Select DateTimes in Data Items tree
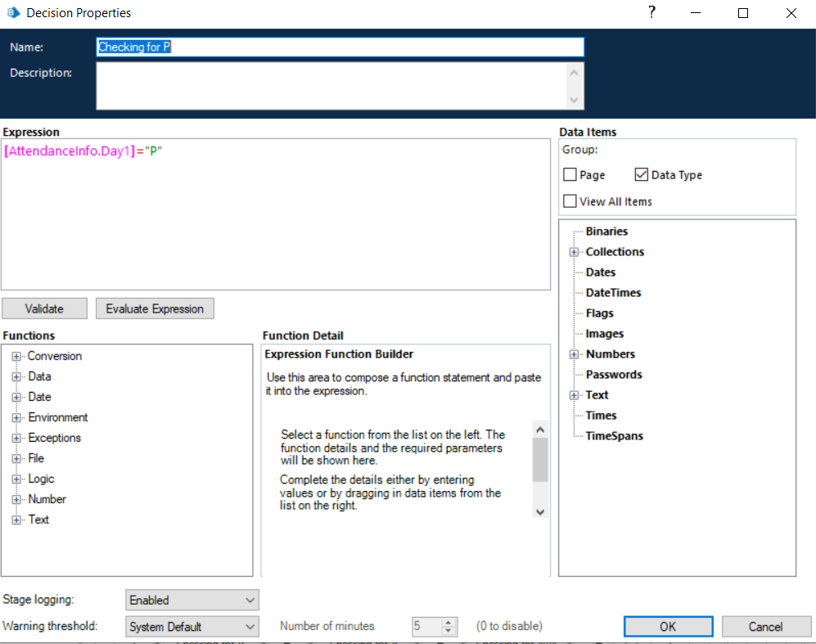Image resolution: width=816 pixels, height=644 pixels. [613, 293]
